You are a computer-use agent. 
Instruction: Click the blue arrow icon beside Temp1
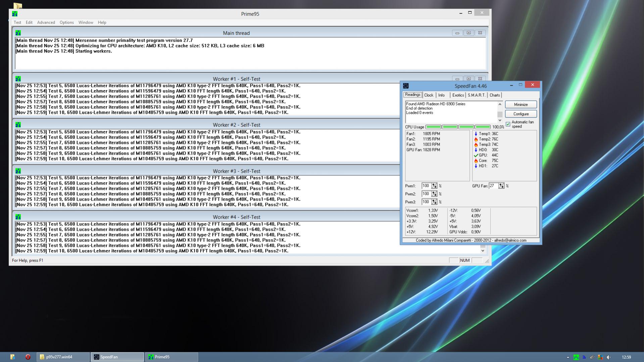click(x=476, y=134)
